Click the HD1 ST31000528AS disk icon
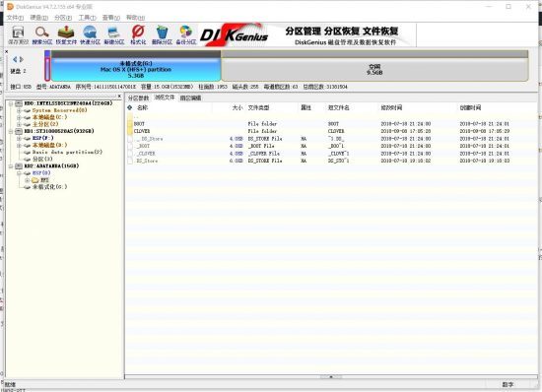Image resolution: width=542 pixels, height=392 pixels. coord(19,131)
